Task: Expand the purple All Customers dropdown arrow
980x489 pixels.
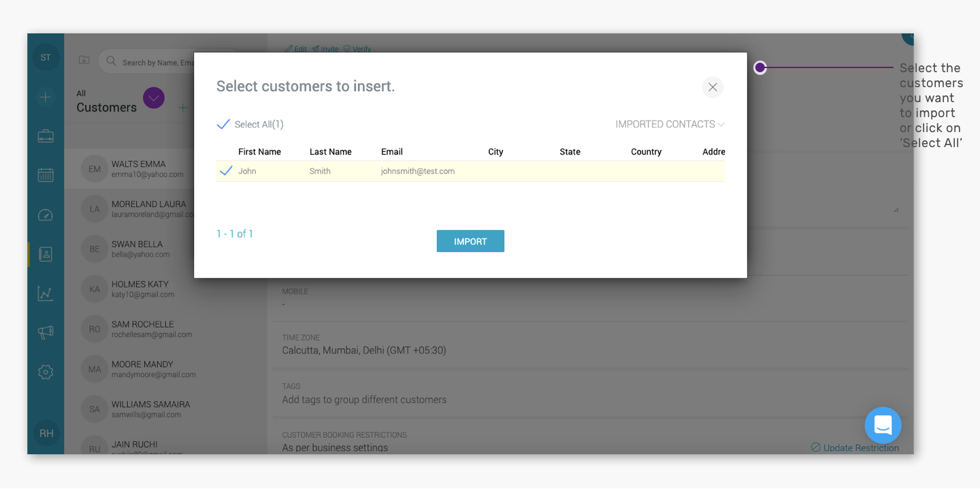Action: click(x=154, y=98)
